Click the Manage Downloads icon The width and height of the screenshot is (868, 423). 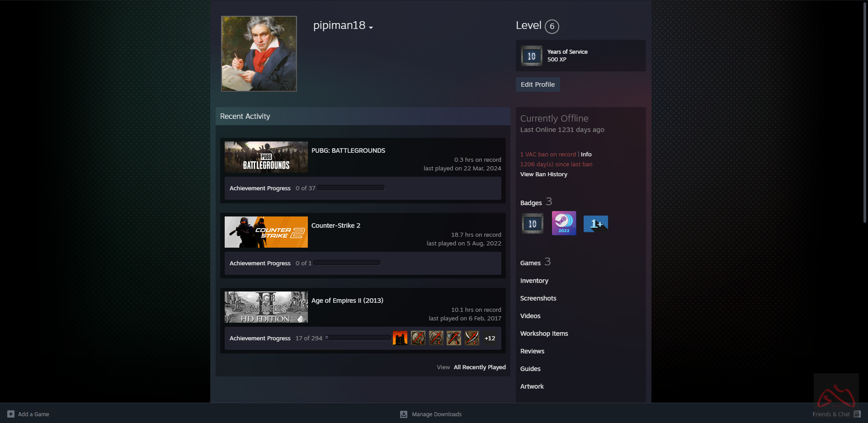point(404,414)
